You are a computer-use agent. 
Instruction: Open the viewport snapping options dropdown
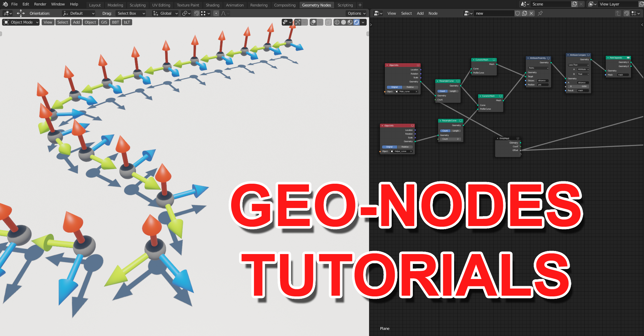(x=206, y=13)
